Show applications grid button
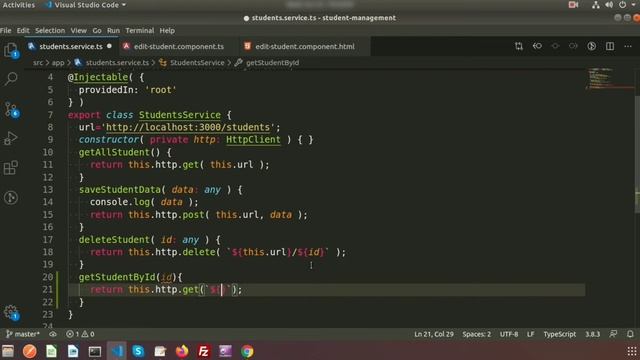Screen dimensions: 640x360 pyautogui.click(x=632, y=351)
